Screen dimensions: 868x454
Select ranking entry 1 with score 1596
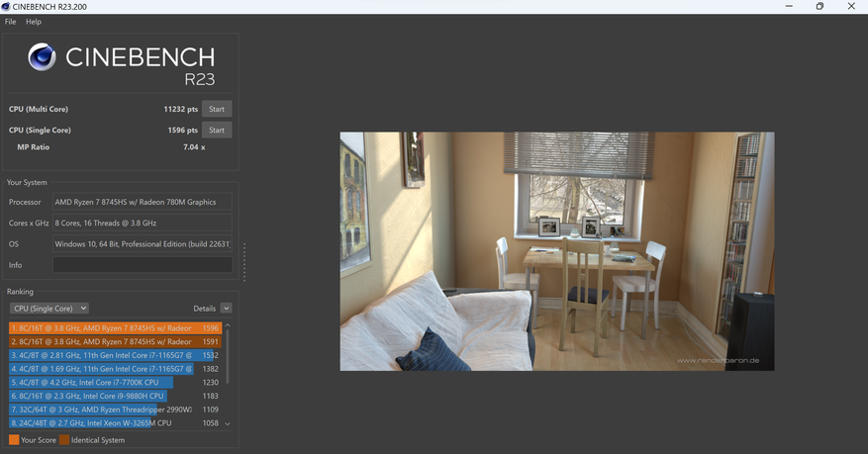115,328
